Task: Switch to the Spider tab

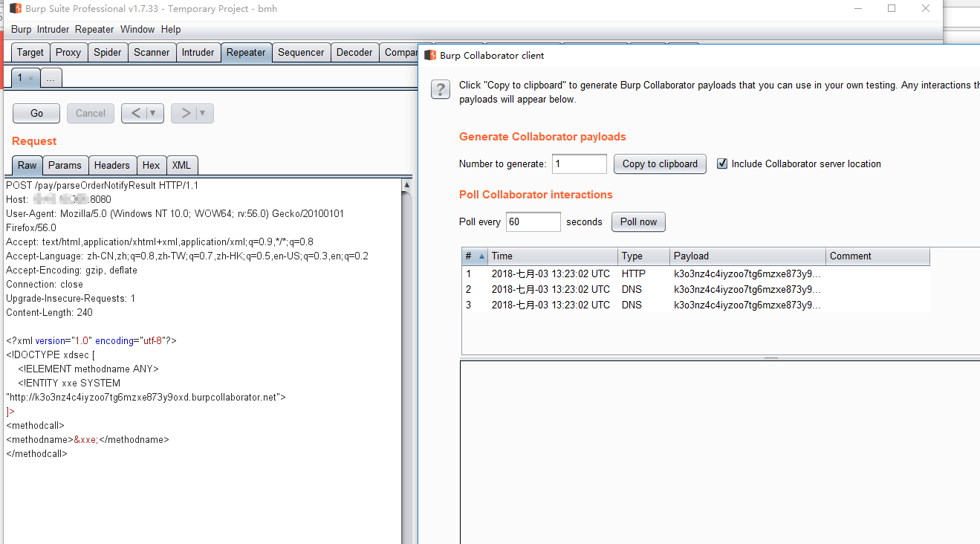Action: [108, 53]
